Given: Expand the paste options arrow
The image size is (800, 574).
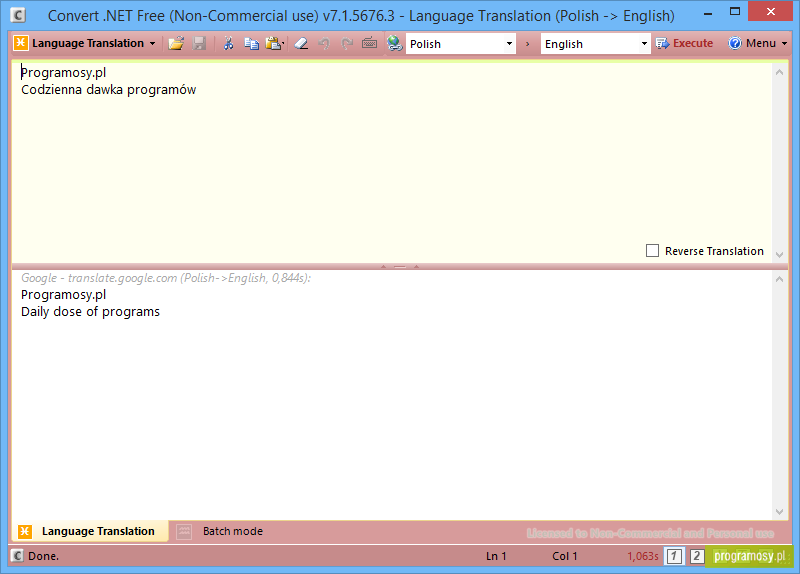Looking at the screenshot, I should (283, 43).
